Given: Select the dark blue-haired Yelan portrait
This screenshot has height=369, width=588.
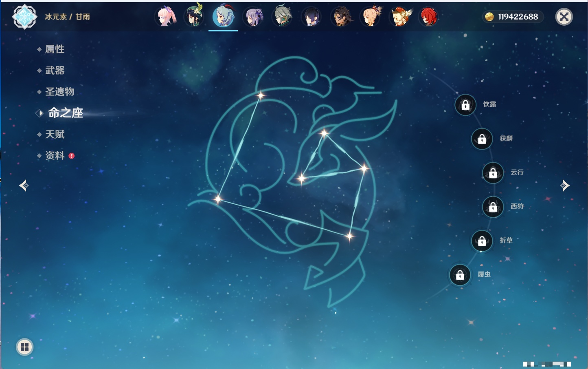Looking at the screenshot, I should click(x=311, y=17).
